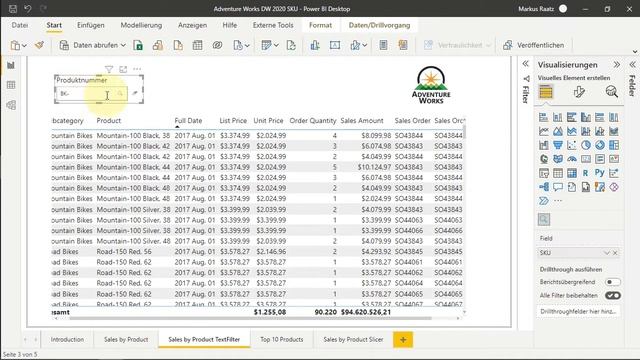The width and height of the screenshot is (640, 360).
Task: Save the file from title bar
Action: click(13, 9)
